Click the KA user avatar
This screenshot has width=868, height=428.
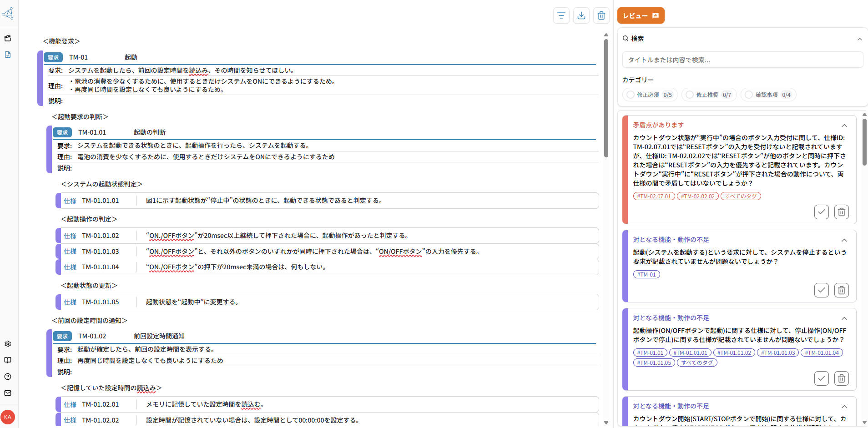click(x=8, y=417)
